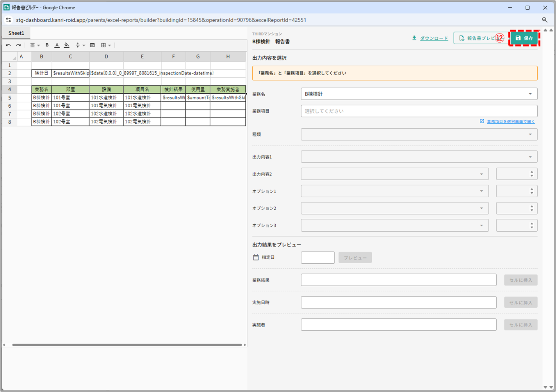
Task: Click the 項目名 header cell
Action: click(x=142, y=90)
